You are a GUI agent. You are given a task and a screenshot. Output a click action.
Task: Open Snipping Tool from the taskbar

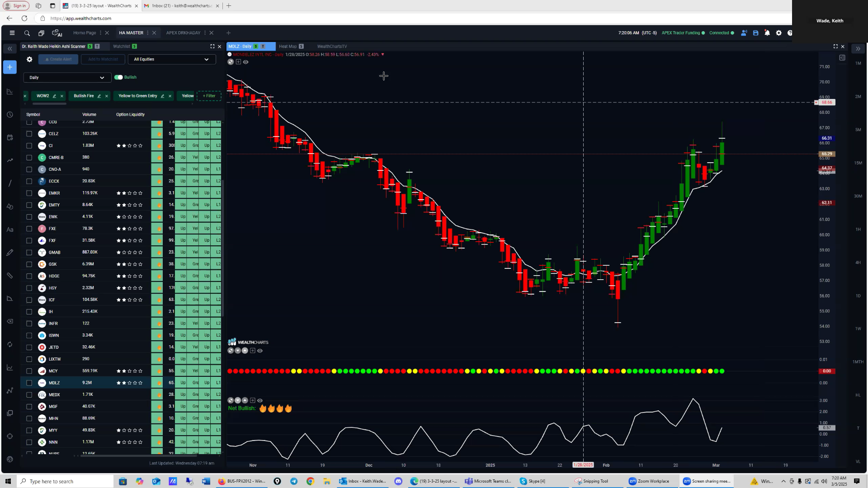pos(591,481)
